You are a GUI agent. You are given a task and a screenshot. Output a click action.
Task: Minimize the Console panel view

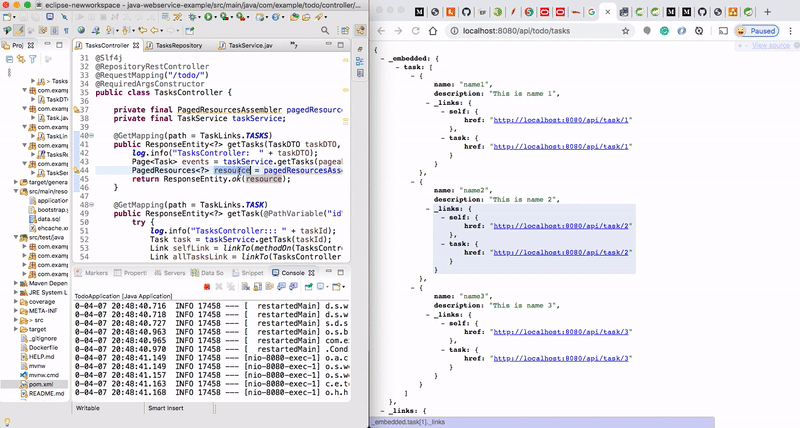(329, 272)
